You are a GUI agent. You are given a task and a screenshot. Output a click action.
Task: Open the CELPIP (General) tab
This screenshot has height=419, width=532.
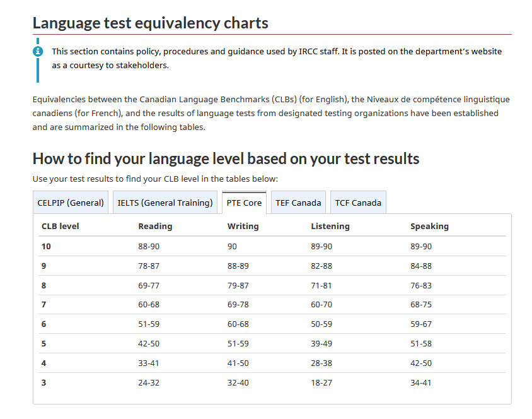pos(71,202)
